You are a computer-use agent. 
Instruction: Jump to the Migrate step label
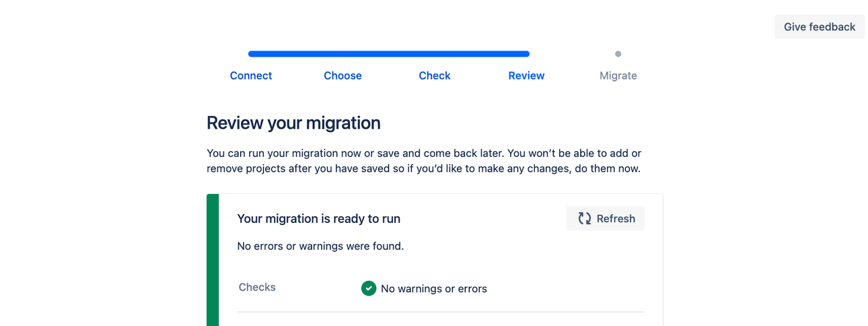(x=618, y=75)
